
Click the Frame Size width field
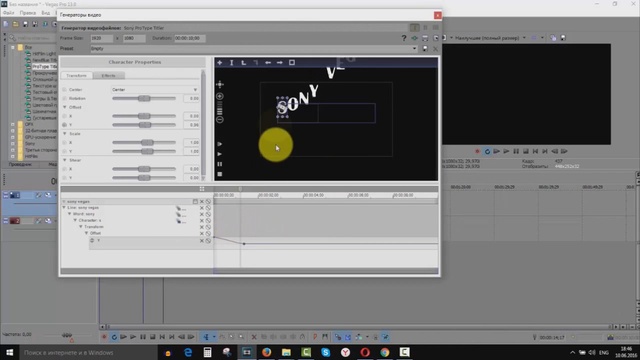pyautogui.click(x=101, y=38)
